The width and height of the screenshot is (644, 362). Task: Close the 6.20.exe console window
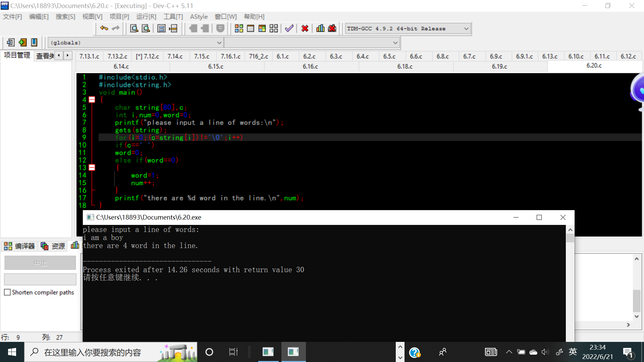(563, 217)
